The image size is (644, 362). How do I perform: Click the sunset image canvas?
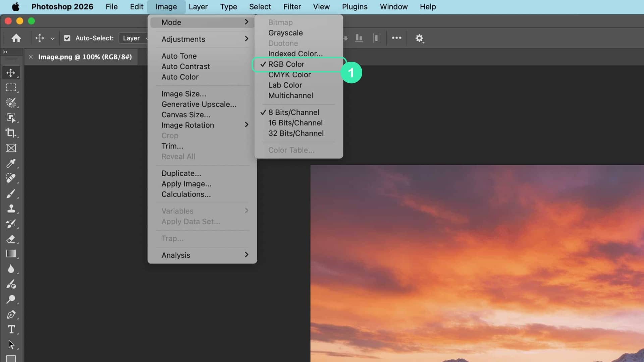tap(477, 263)
